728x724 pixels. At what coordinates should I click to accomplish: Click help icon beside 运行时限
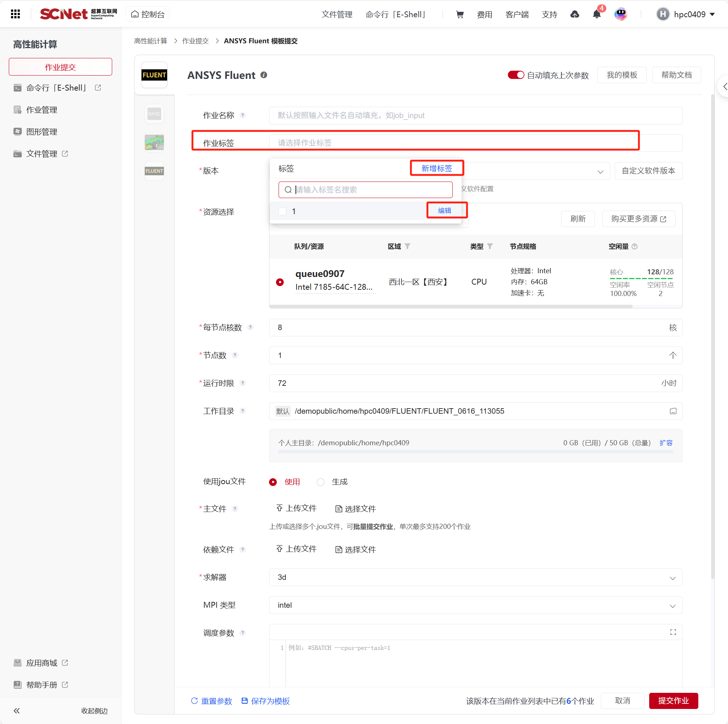click(x=243, y=383)
